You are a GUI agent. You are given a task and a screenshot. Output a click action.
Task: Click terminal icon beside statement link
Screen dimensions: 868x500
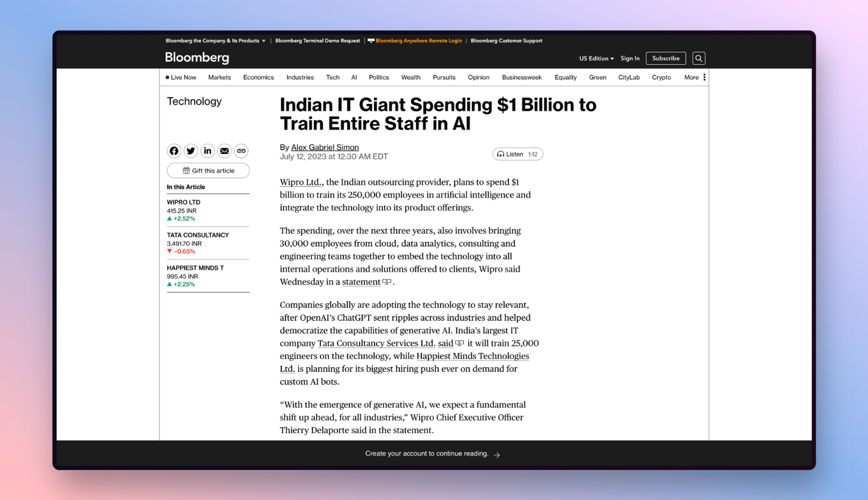click(387, 282)
